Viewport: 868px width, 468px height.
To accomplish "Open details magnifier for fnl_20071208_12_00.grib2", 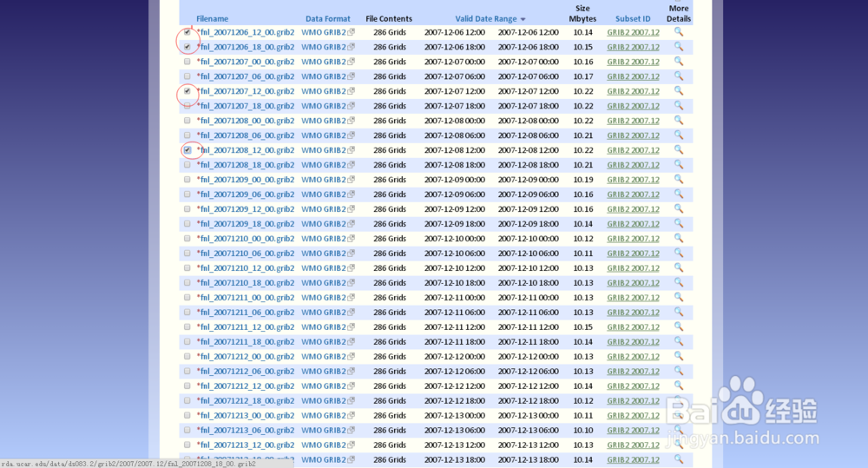I will (x=679, y=149).
